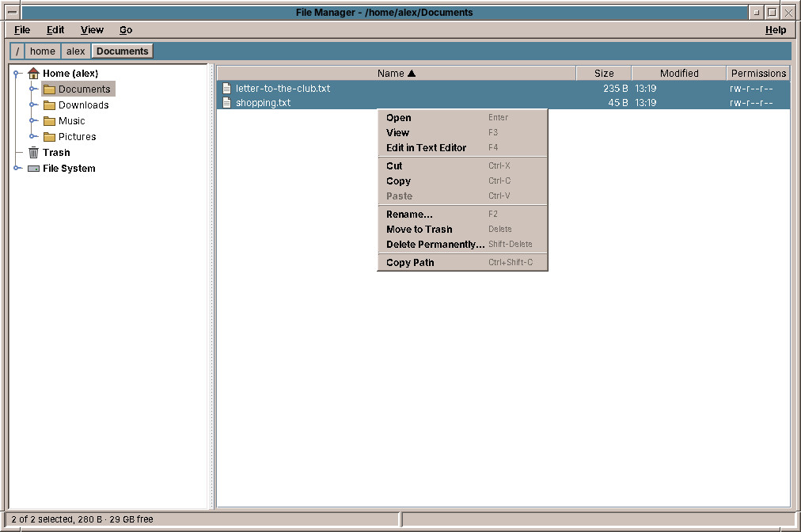801x532 pixels.
Task: Select Downloads in the folder tree
Action: point(83,104)
